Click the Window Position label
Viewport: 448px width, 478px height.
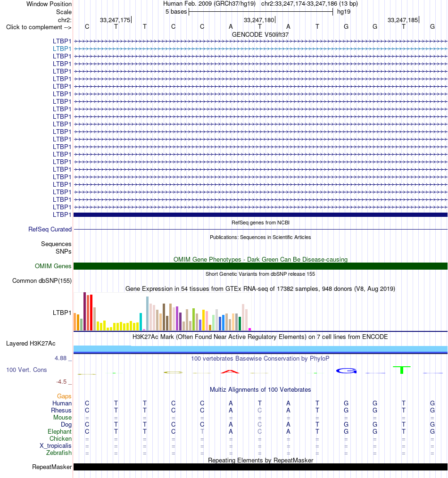tap(49, 4)
